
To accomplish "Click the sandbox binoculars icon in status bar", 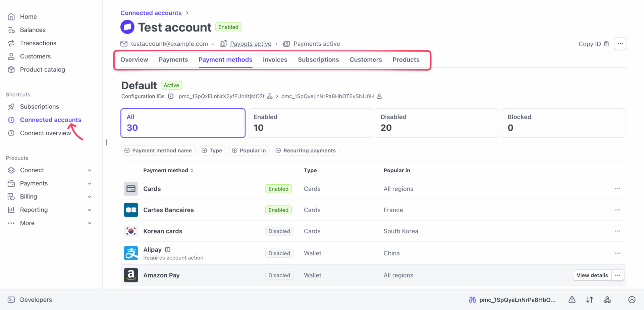I will [x=473, y=300].
